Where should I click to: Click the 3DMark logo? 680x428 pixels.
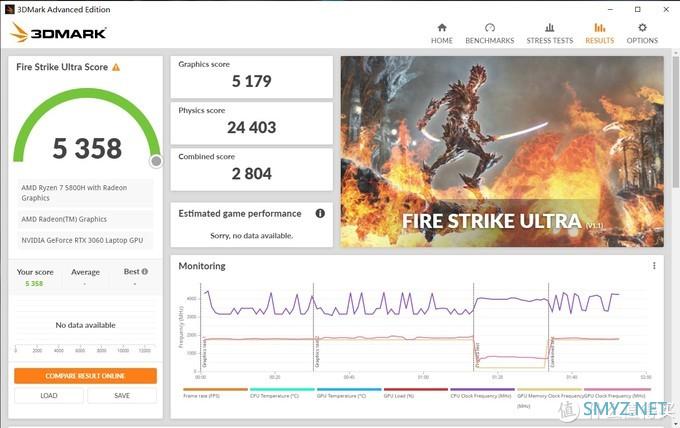[58, 33]
